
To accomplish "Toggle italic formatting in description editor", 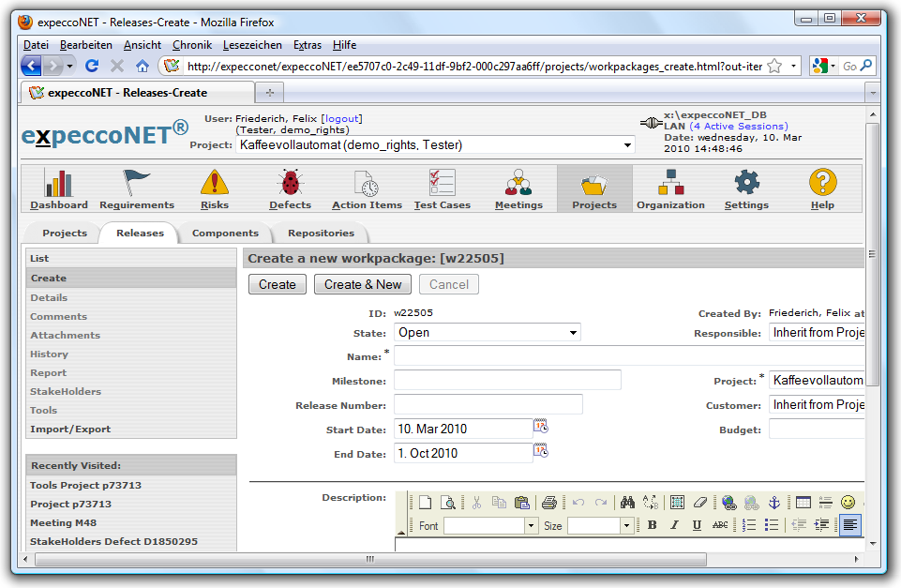I will (x=674, y=526).
